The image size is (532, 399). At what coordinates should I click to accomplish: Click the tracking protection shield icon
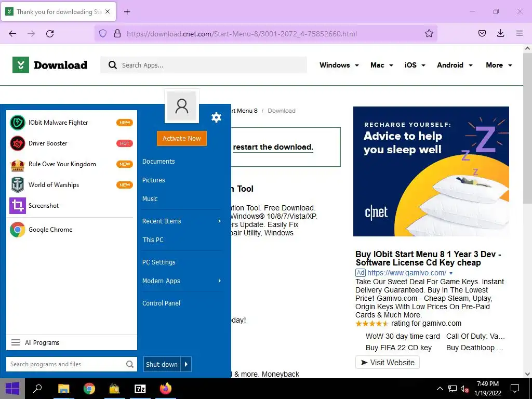(x=103, y=34)
